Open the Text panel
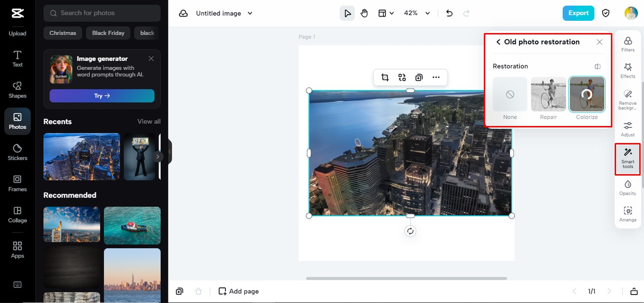 (17, 59)
